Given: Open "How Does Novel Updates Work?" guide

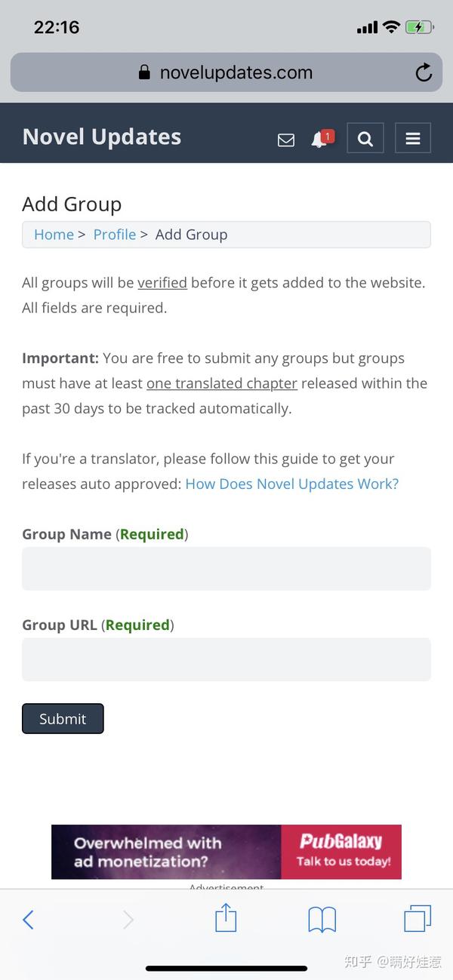Looking at the screenshot, I should [291, 484].
